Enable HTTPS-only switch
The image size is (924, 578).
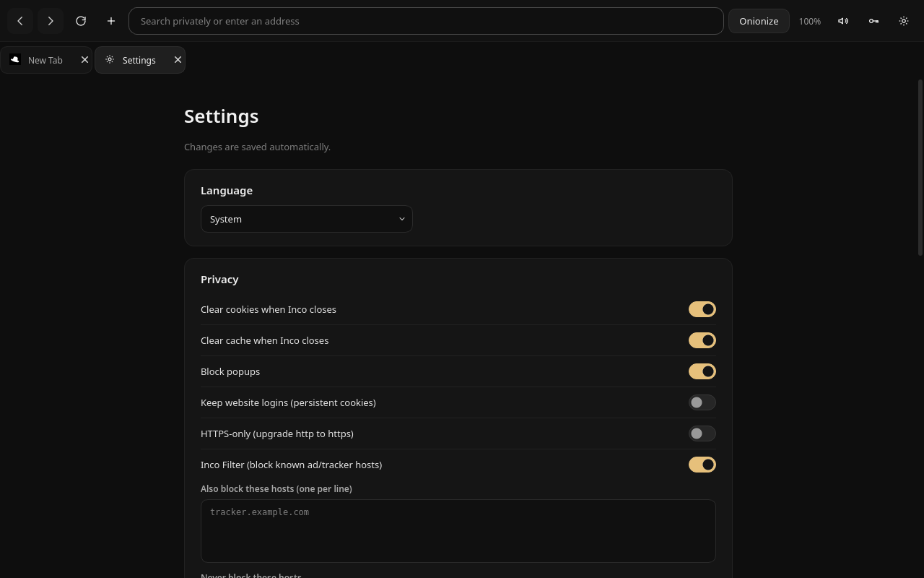pyautogui.click(x=702, y=433)
